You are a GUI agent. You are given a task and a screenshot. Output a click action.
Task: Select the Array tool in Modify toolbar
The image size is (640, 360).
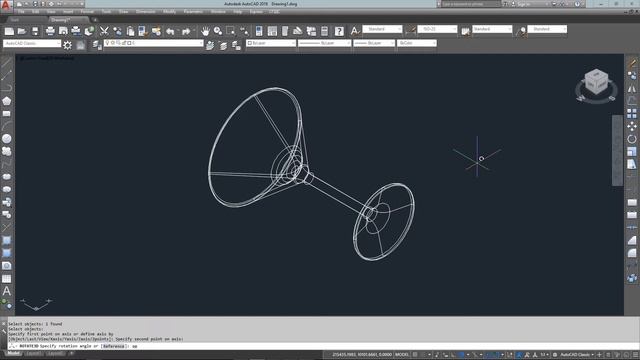(x=631, y=113)
